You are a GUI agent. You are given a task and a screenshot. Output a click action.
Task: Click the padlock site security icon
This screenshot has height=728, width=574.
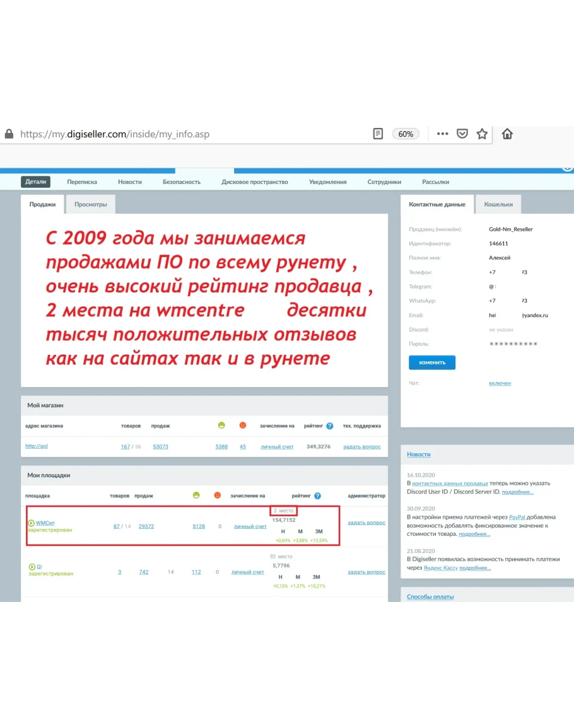[9, 134]
